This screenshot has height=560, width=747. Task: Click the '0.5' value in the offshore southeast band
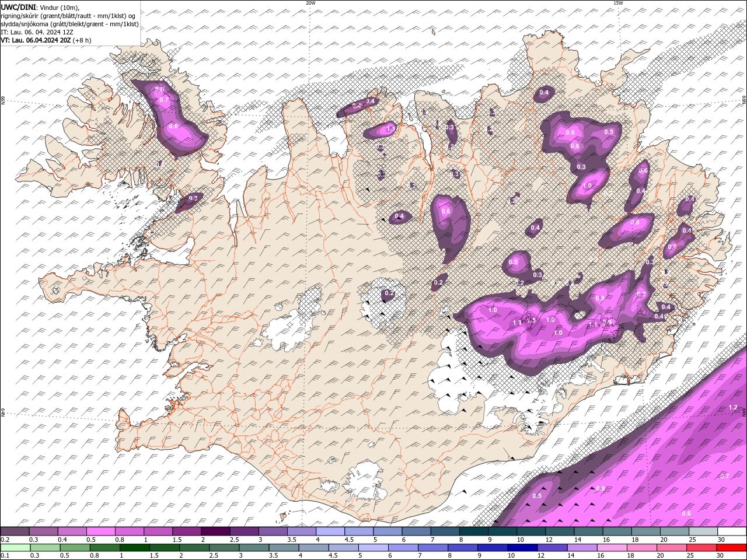coord(537,496)
